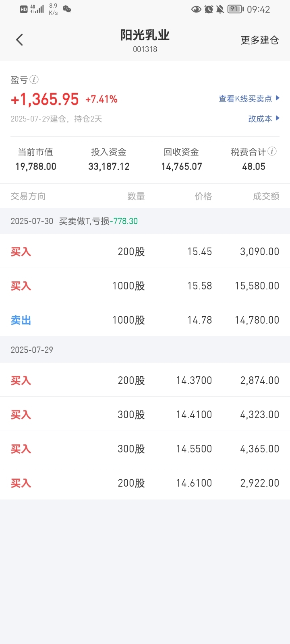Tap the 14.6100 买入 trade row
This screenshot has height=644, width=290.
click(145, 483)
